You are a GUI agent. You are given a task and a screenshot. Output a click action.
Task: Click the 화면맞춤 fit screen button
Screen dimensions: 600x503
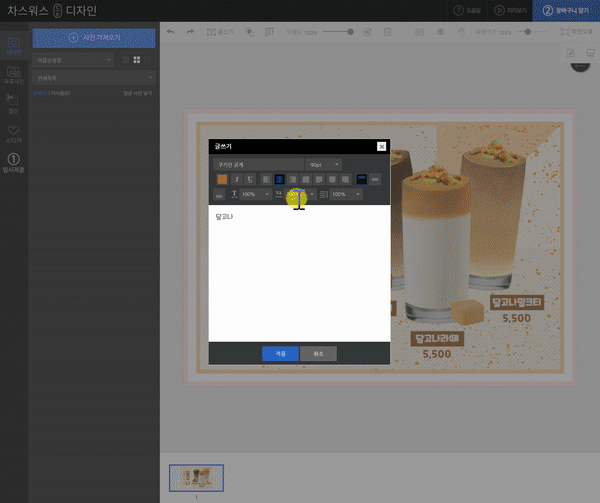[x=576, y=32]
